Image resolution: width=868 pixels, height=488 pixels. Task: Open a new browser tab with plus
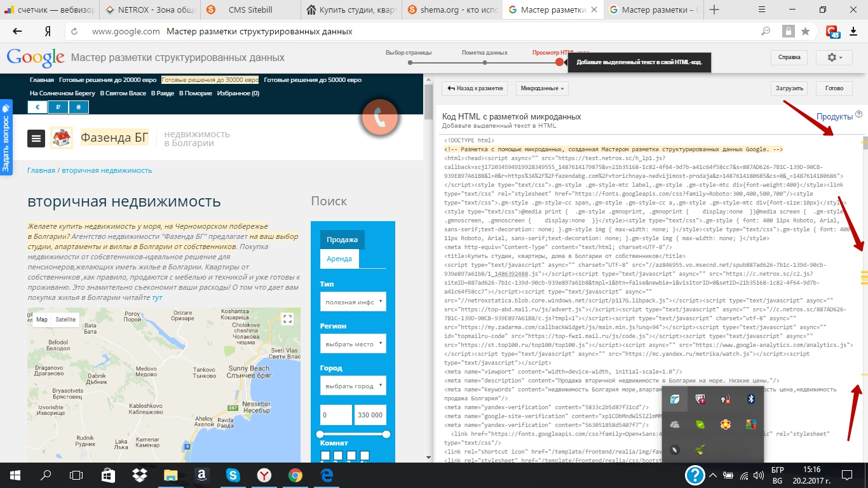pos(714,10)
